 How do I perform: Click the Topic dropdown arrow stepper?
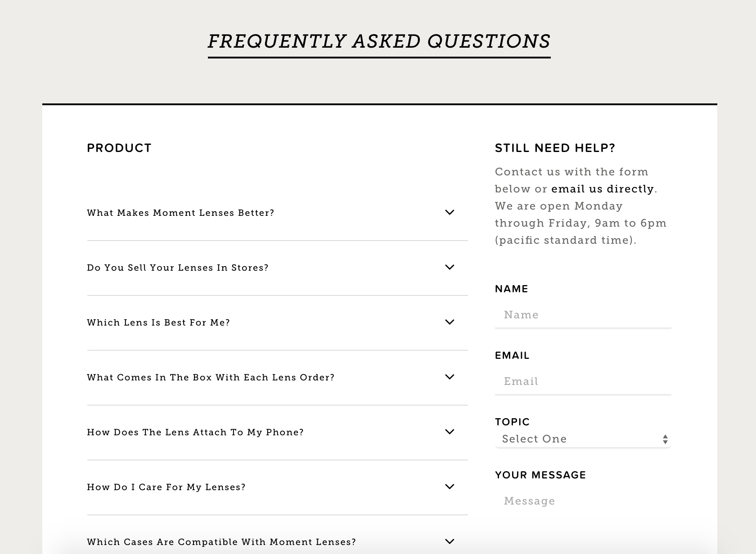(x=665, y=439)
